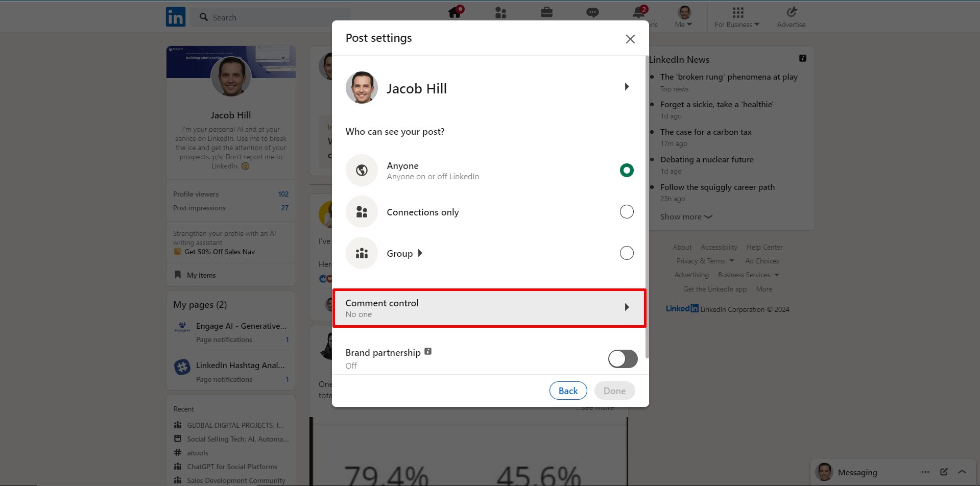Image resolution: width=980 pixels, height=486 pixels.
Task: Open the About footer link
Action: click(682, 247)
